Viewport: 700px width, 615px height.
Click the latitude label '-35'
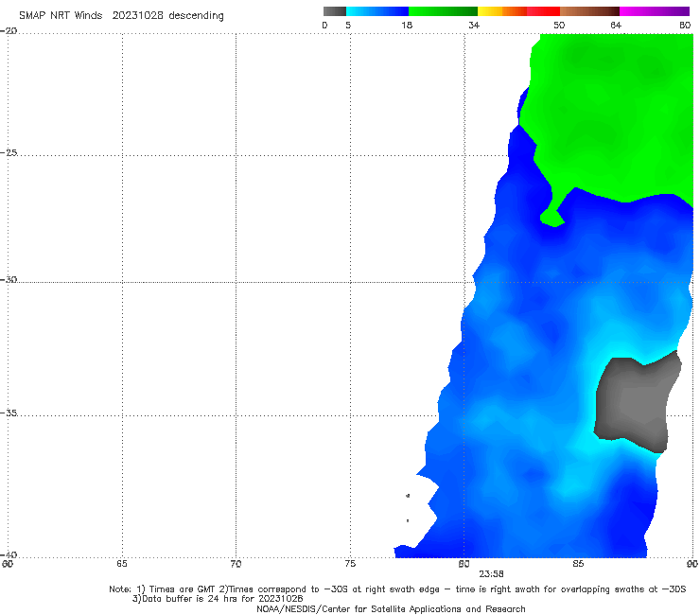point(9,413)
